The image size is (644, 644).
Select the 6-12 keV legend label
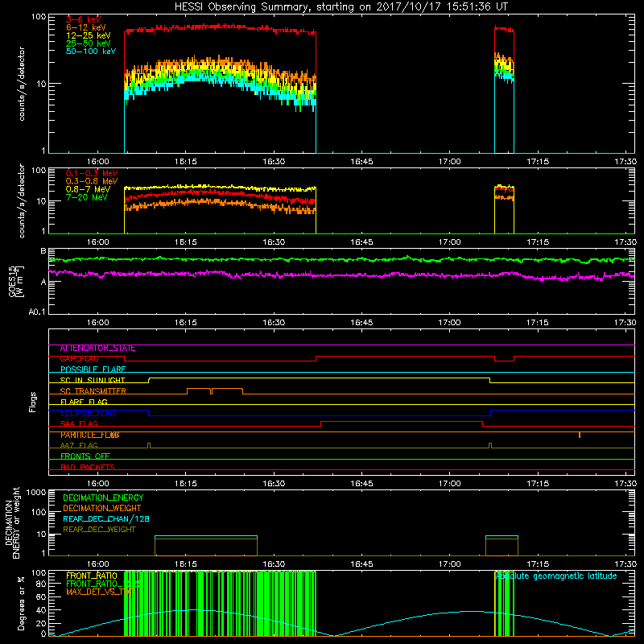coord(86,27)
